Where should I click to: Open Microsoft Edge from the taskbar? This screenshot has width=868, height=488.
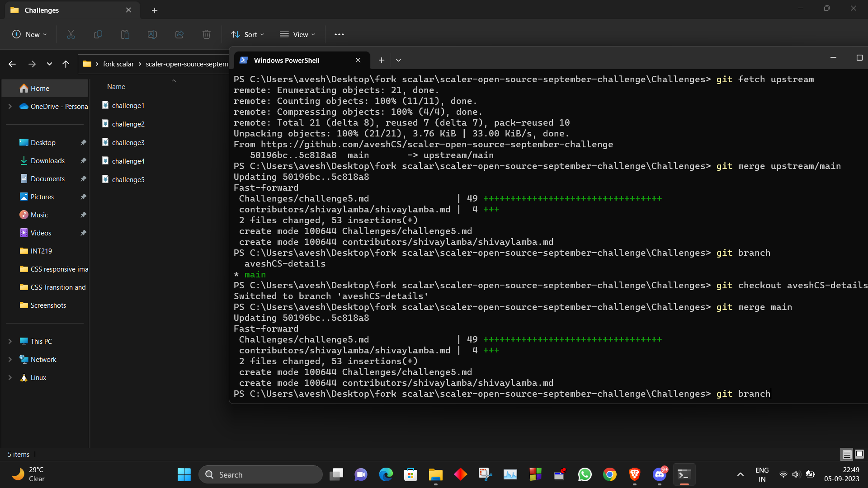pos(386,474)
